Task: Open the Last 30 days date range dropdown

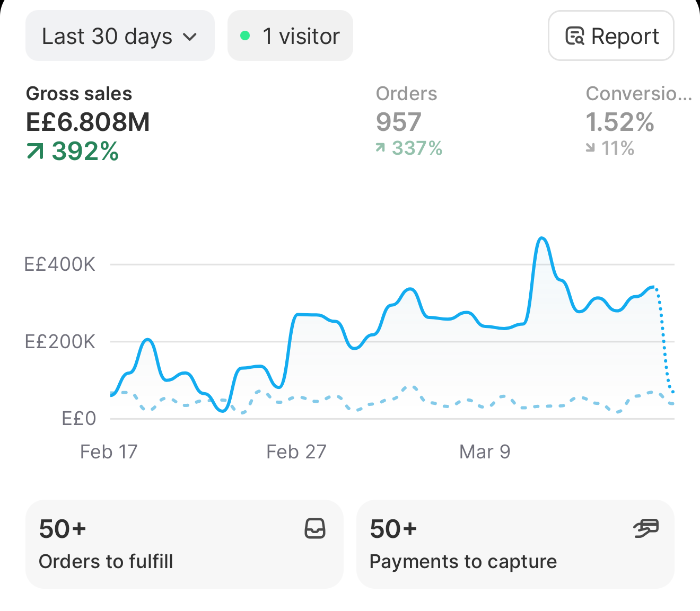Action: 120,36
